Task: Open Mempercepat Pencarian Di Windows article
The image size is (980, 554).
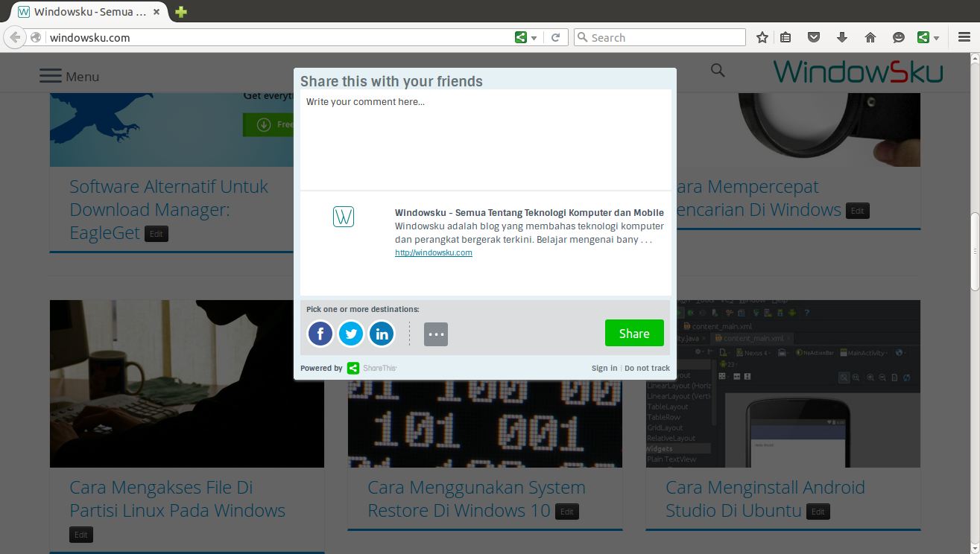Action: 754,198
